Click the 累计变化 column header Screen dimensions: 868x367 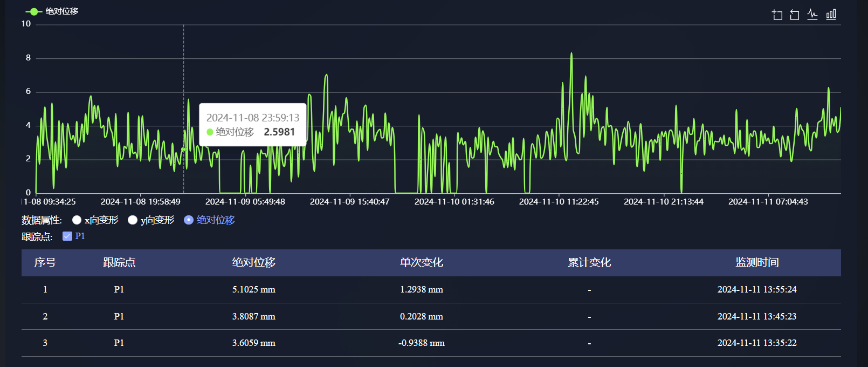[x=589, y=263]
